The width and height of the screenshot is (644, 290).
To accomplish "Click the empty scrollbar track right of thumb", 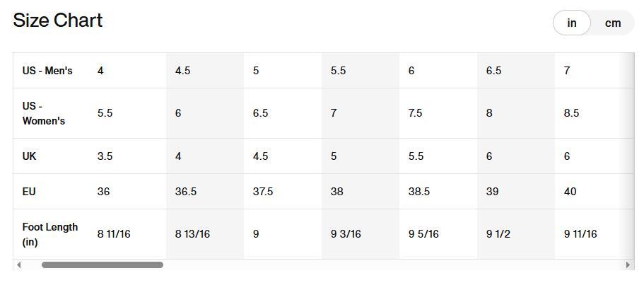I will [x=389, y=265].
